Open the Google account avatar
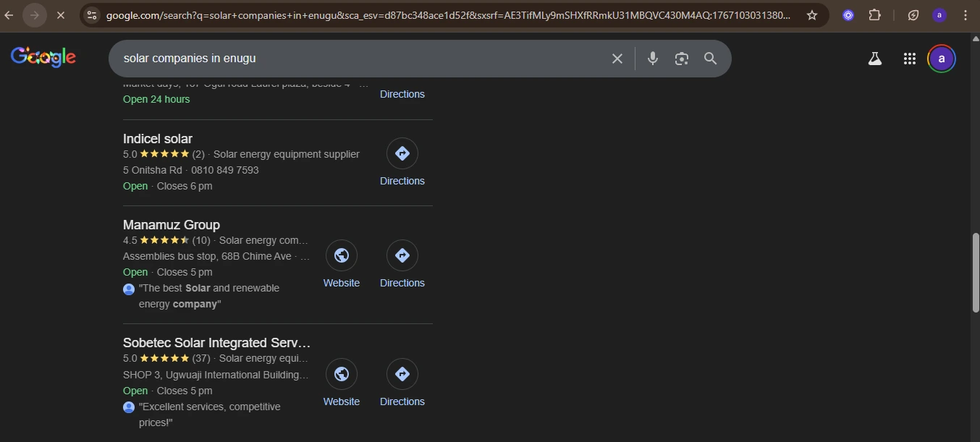The width and height of the screenshot is (980, 442). coord(942,59)
